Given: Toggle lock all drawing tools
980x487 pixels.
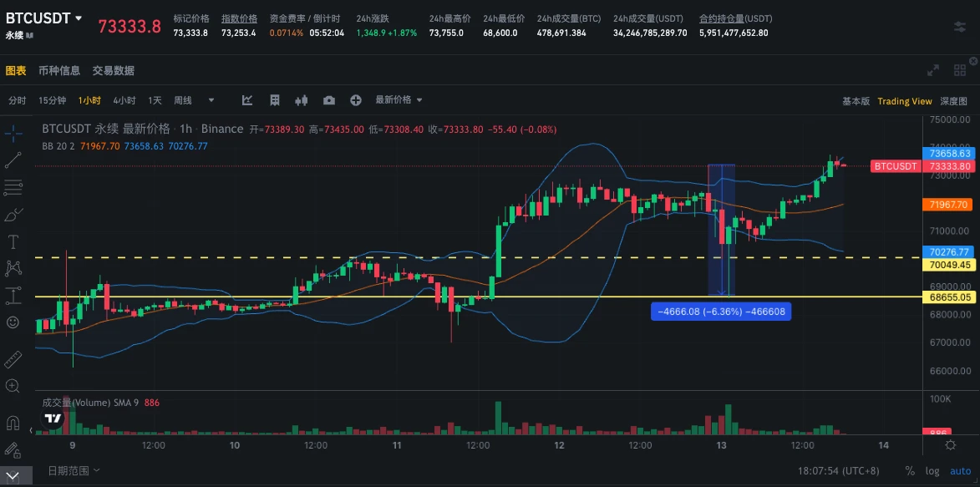Looking at the screenshot, I should click(13, 449).
